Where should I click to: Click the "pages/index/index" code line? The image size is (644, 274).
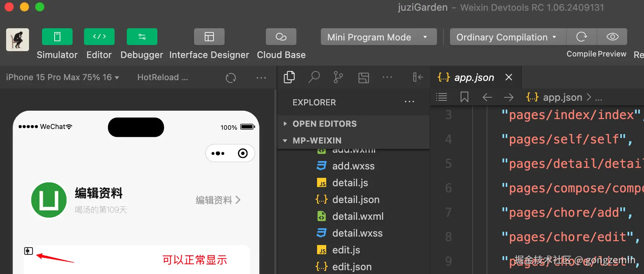pos(572,115)
